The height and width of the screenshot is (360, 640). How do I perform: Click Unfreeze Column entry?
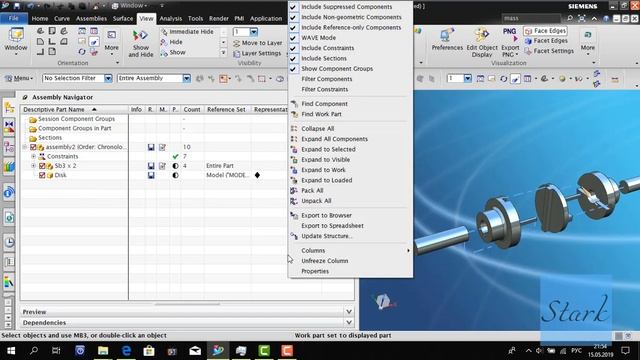[324, 261]
